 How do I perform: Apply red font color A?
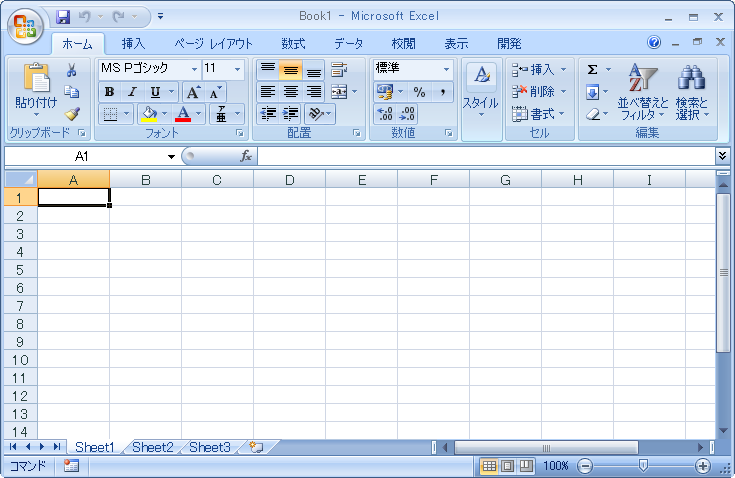tap(183, 114)
